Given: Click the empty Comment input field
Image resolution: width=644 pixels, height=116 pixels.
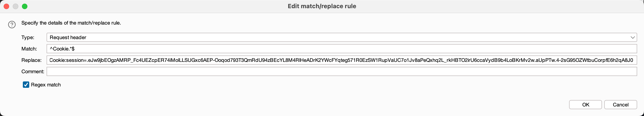Looking at the screenshot, I should [341, 72].
